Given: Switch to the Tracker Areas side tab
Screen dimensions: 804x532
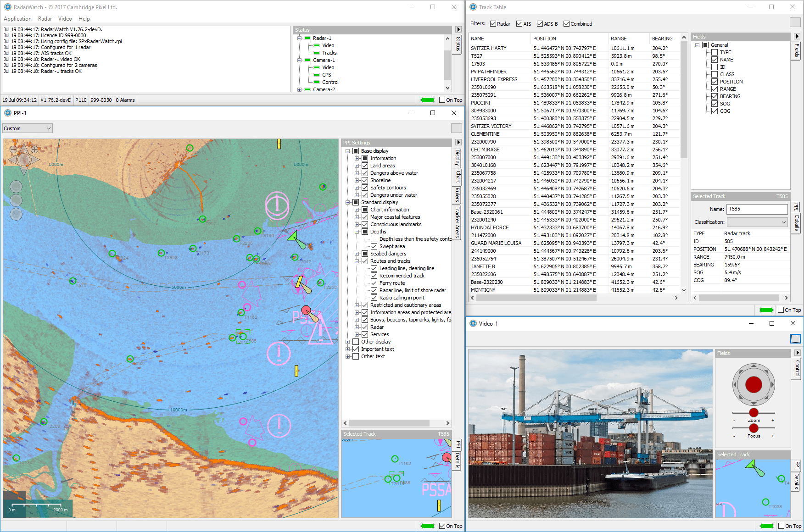Looking at the screenshot, I should [x=457, y=222].
